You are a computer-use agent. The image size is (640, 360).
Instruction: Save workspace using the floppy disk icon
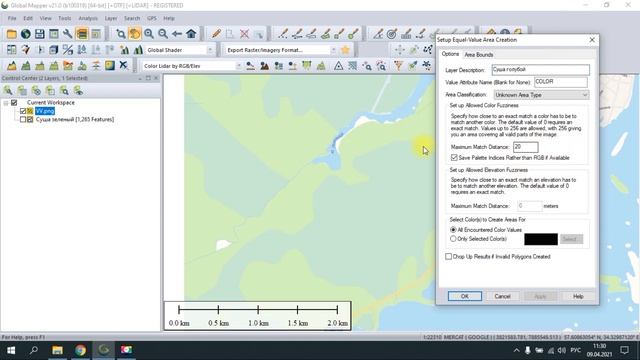click(x=40, y=34)
